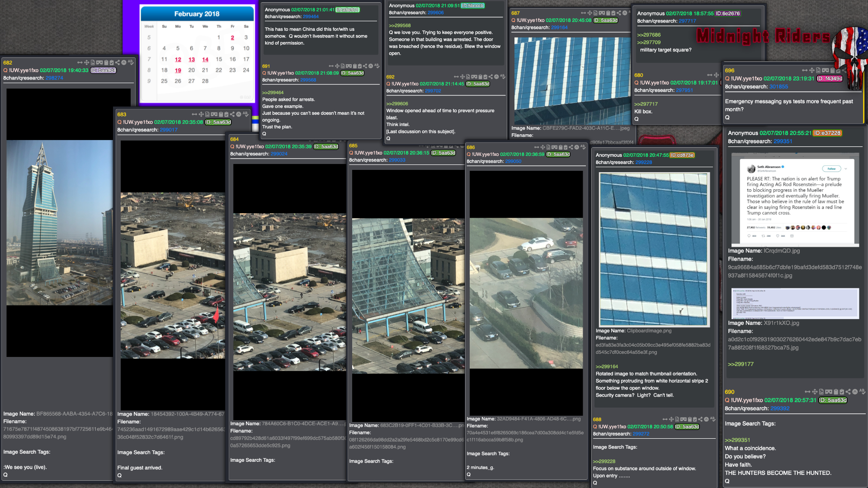Image resolution: width=868 pixels, height=488 pixels.
Task: Open the skyscraper photo in post 682
Action: [x=60, y=222]
